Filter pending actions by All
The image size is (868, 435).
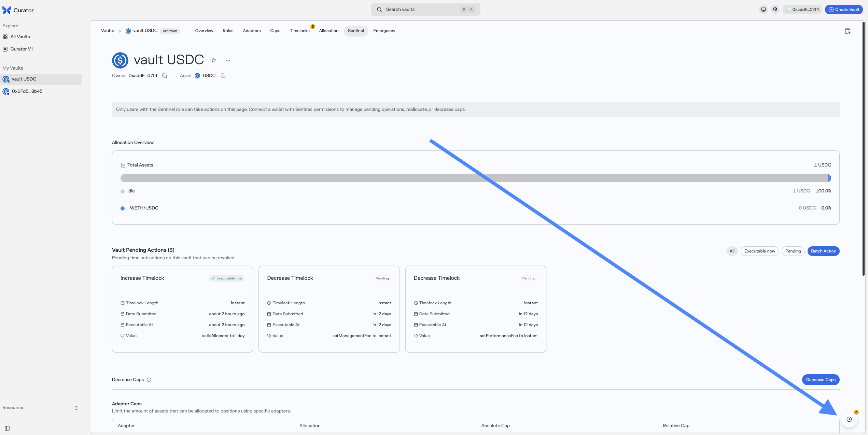coord(732,251)
